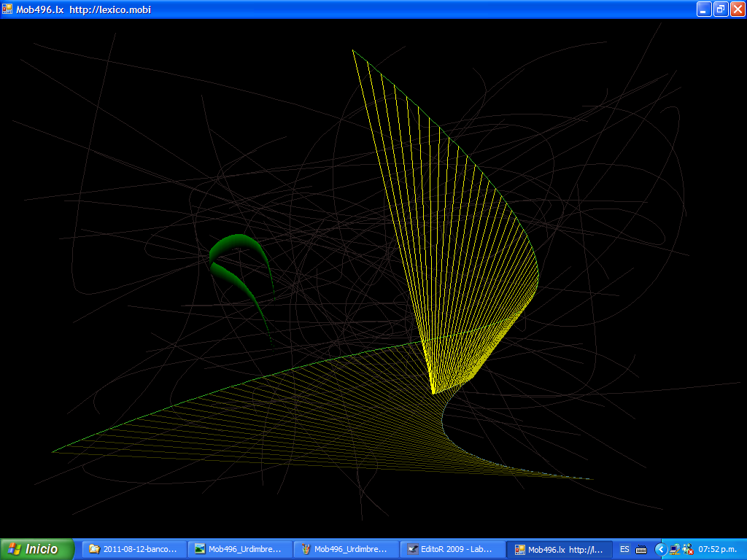
Task: Open the ES language indicator
Action: click(624, 549)
